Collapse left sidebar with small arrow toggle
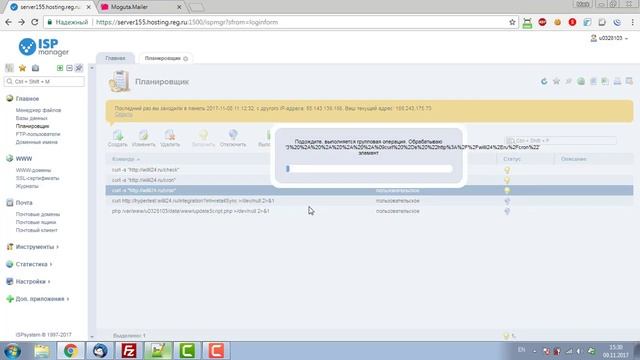This screenshot has height=360, width=640. tap(92, 68)
